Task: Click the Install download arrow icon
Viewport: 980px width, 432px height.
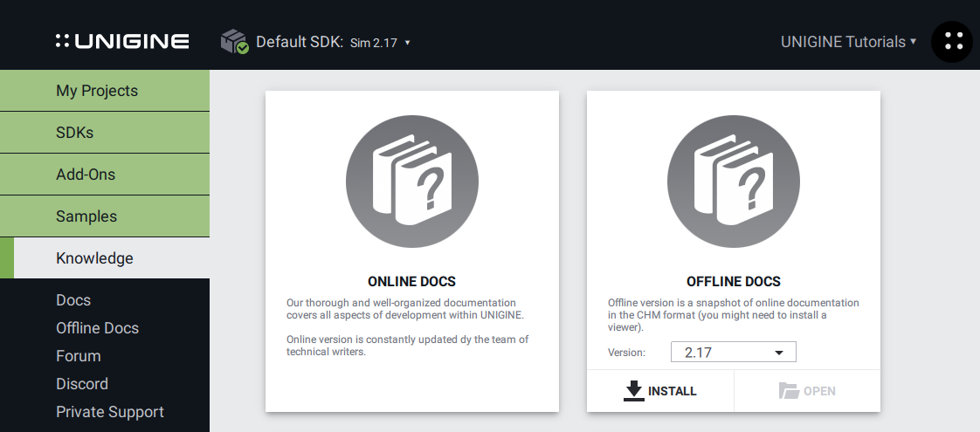Action: 633,391
